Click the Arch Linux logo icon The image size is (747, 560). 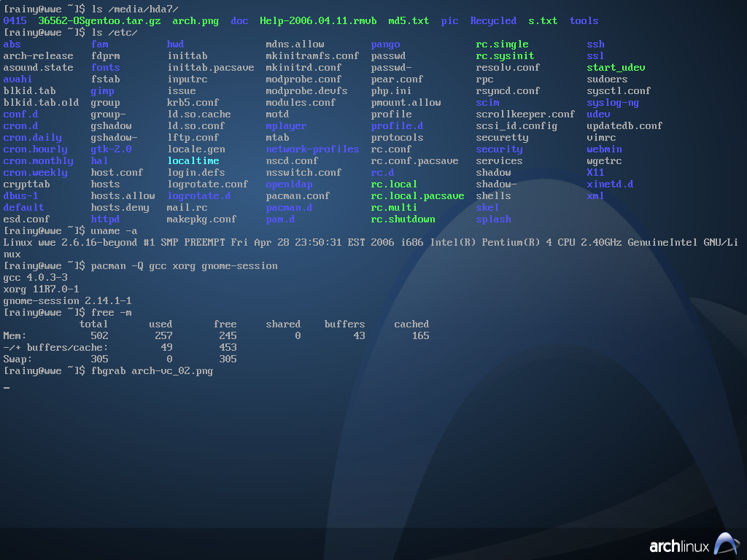pyautogui.click(x=726, y=544)
